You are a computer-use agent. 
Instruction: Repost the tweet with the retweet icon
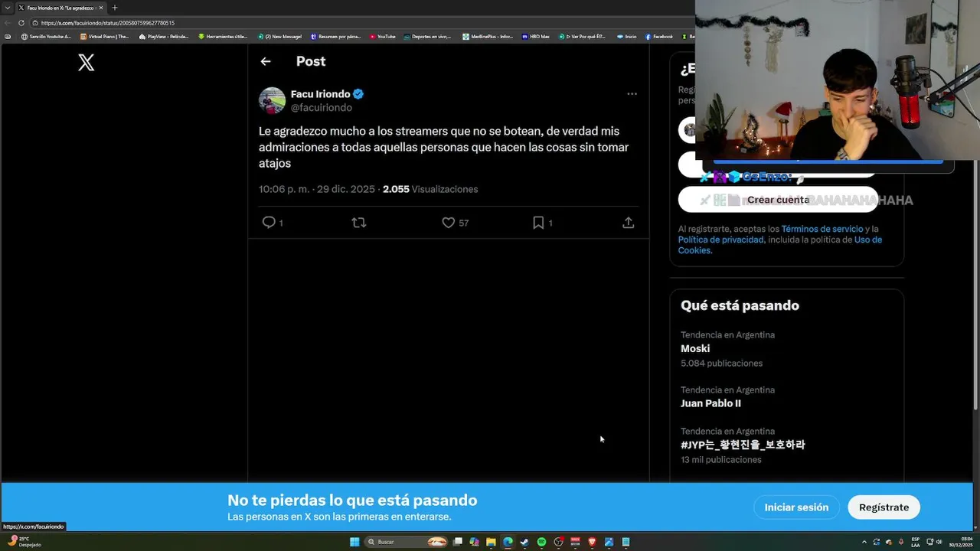tap(358, 223)
